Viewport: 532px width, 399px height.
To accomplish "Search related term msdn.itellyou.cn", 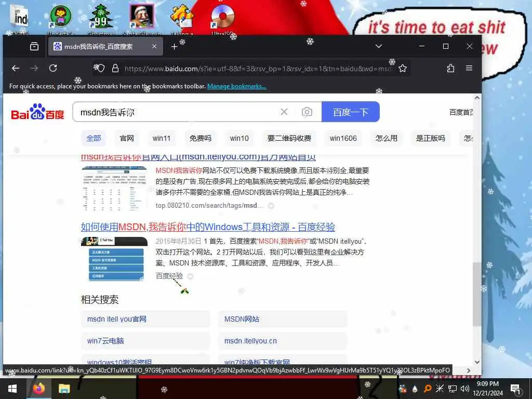I will [283, 341].
